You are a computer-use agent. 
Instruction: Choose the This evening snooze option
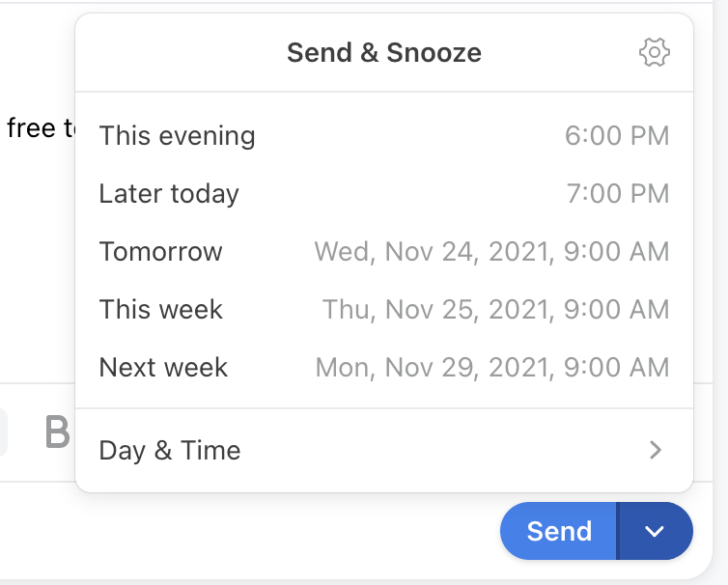pos(384,135)
